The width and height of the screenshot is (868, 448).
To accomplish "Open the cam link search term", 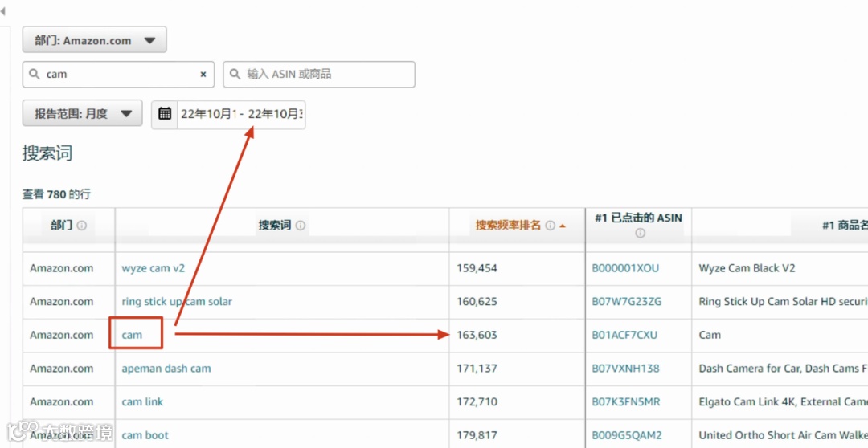I will click(x=142, y=401).
